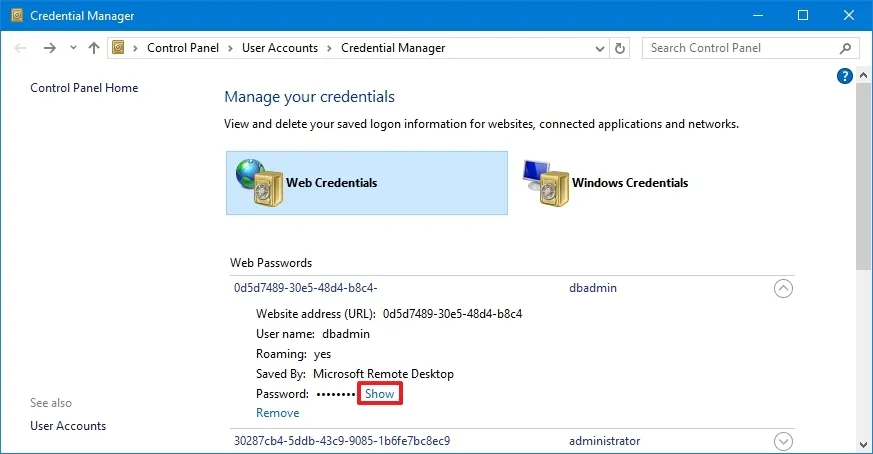Remove the dbadmin credential
The height and width of the screenshot is (454, 873).
[277, 413]
